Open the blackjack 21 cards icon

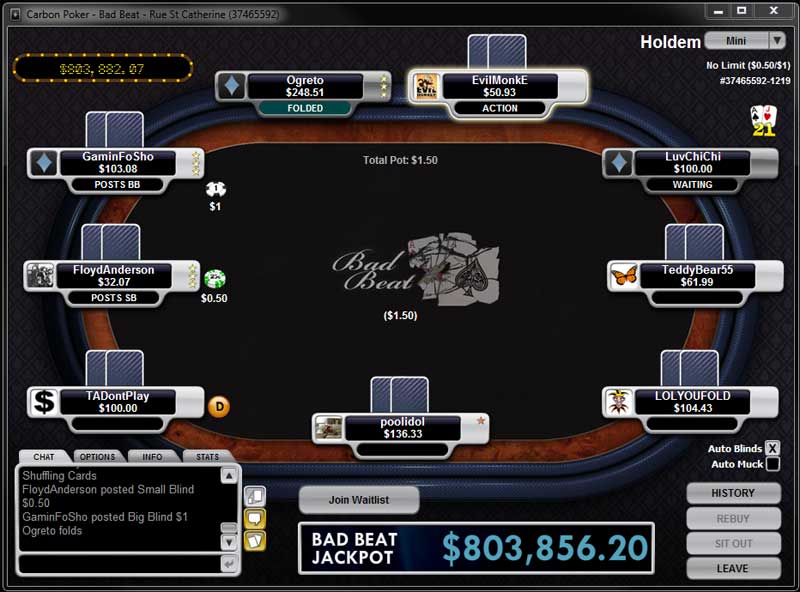[764, 120]
